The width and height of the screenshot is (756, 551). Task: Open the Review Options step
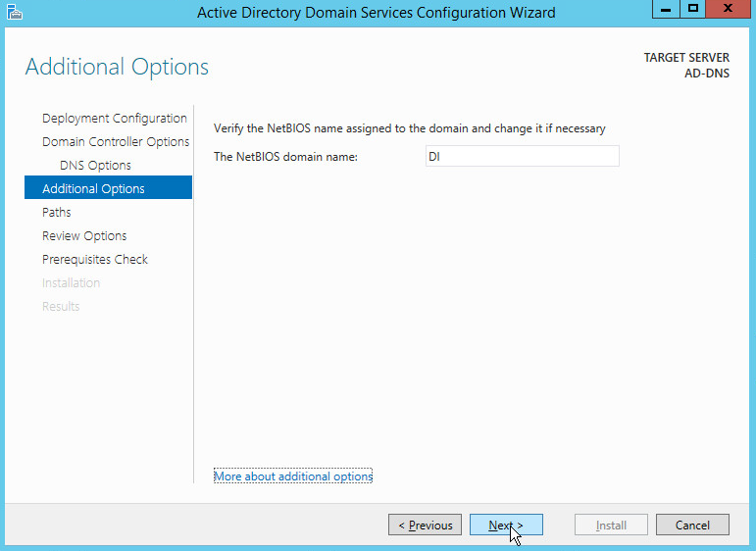[84, 236]
